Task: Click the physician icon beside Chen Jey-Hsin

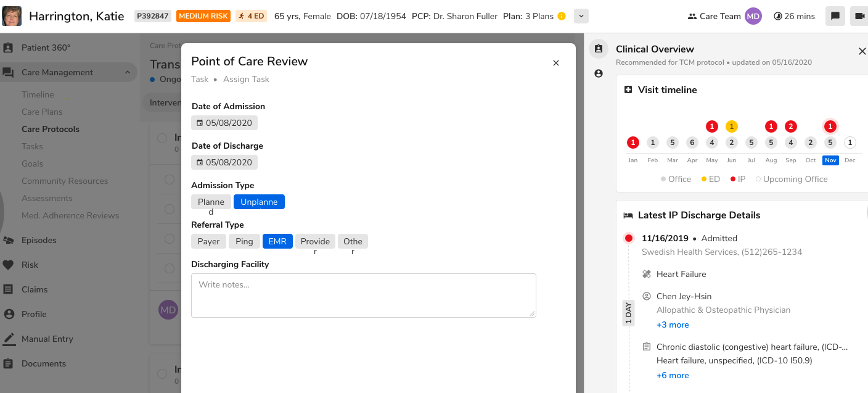Action: (x=647, y=296)
